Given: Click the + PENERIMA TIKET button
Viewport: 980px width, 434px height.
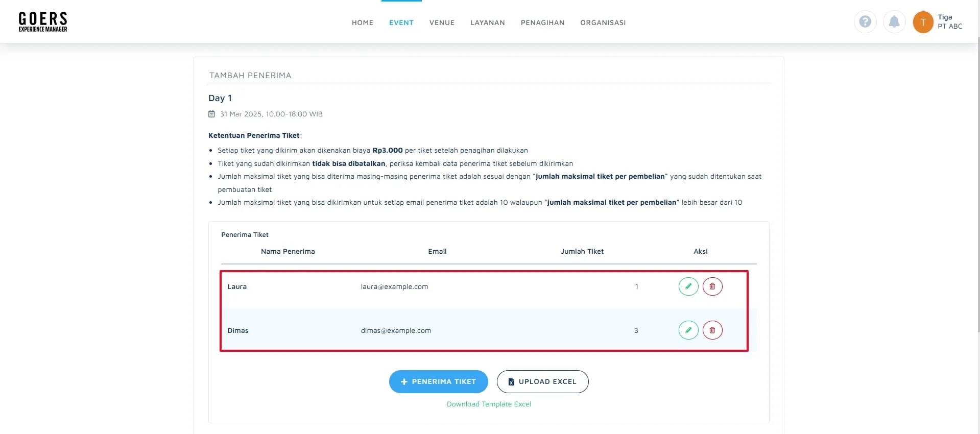Looking at the screenshot, I should pyautogui.click(x=439, y=381).
